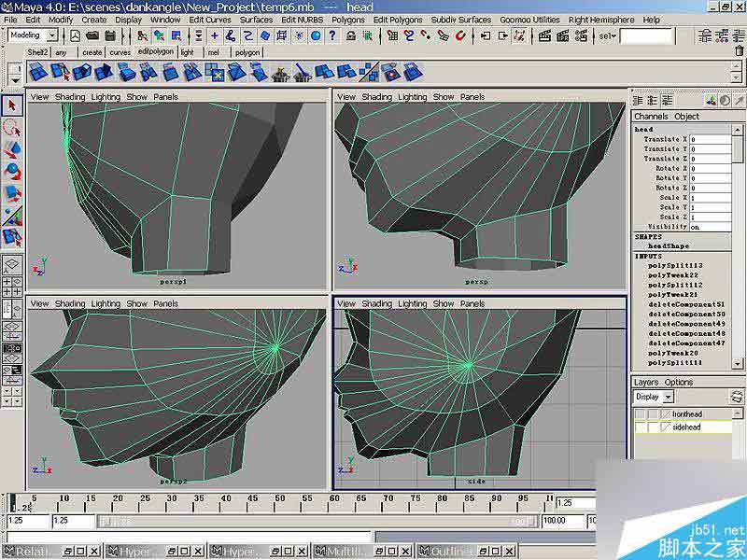Switch to the curves shelf tab
This screenshot has width=747, height=560.
pyautogui.click(x=120, y=53)
